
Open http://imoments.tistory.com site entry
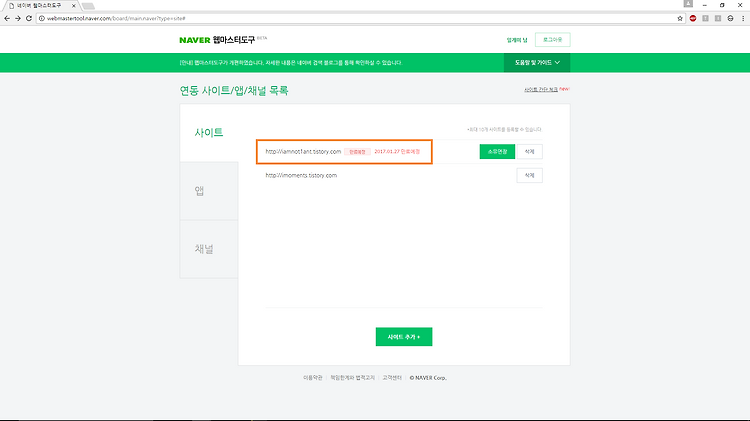[x=301, y=176]
